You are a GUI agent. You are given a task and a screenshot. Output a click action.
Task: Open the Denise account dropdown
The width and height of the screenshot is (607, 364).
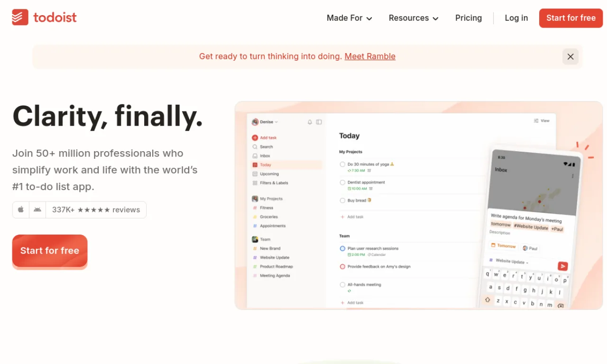tap(265, 122)
